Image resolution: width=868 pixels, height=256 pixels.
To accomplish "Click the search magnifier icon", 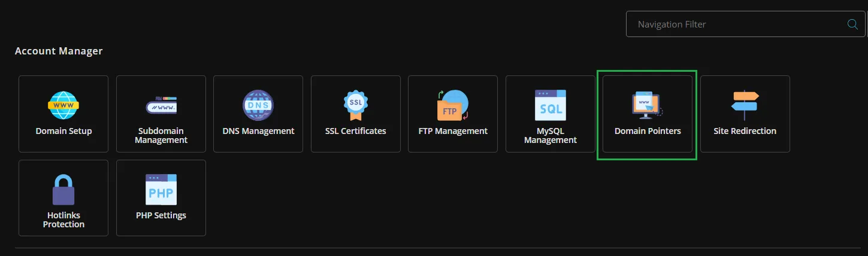I will 852,25.
